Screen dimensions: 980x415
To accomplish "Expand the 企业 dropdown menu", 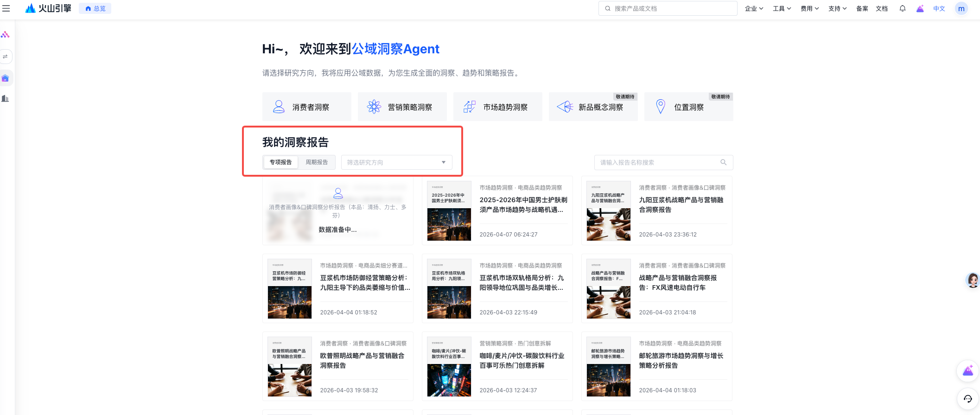I will point(754,8).
